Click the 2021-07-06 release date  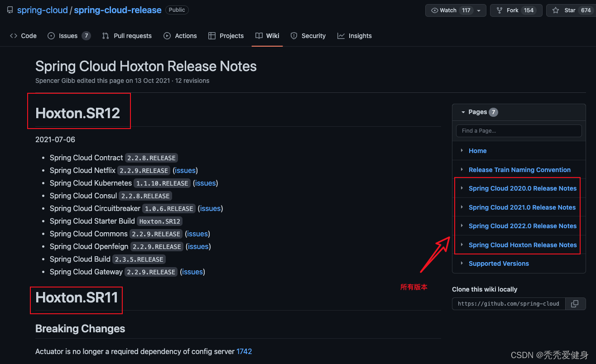pos(55,139)
